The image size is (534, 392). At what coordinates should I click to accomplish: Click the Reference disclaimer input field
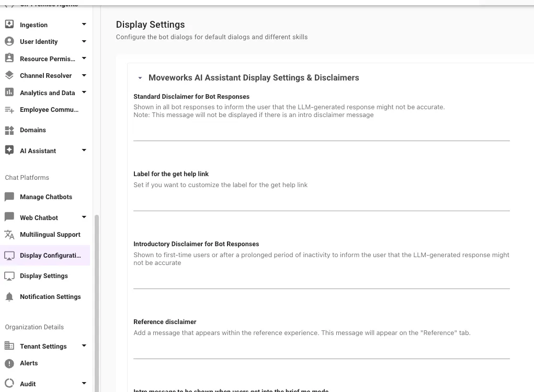(x=322, y=350)
